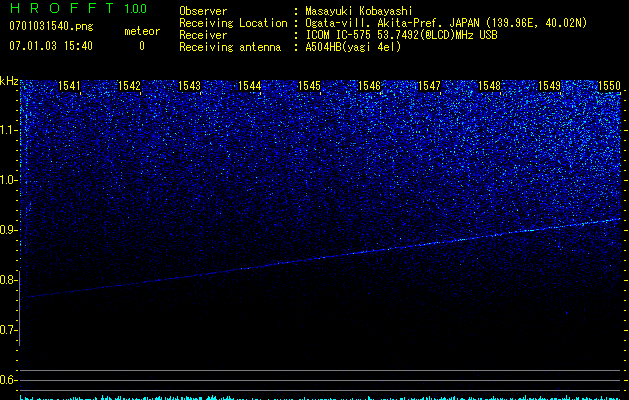Click the 0.8 kHz axis label
The width and height of the screenshot is (629, 400).
[8, 280]
